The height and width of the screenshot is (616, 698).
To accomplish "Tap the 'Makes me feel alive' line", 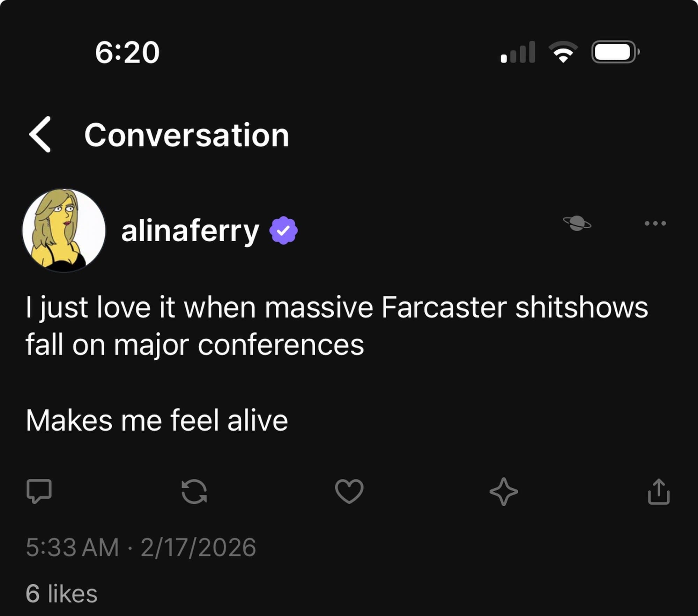I will point(157,420).
